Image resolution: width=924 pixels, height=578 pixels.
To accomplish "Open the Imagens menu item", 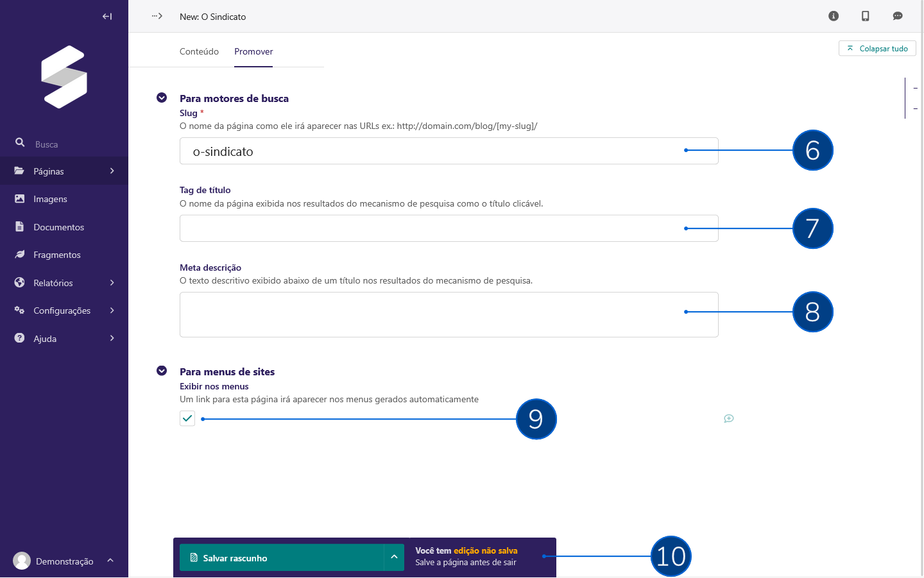I will [50, 199].
